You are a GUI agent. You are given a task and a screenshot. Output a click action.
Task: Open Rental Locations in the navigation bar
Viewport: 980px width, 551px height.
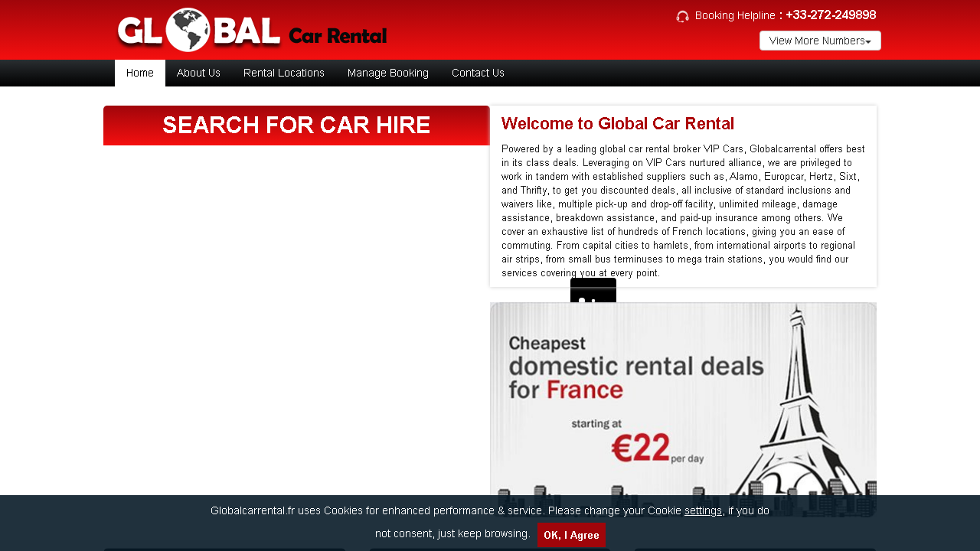pos(283,73)
